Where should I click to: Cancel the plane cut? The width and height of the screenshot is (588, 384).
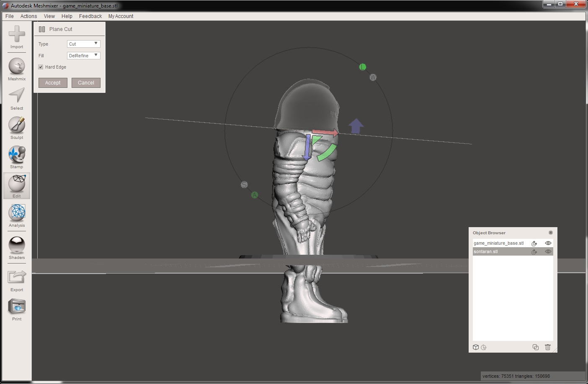[86, 83]
